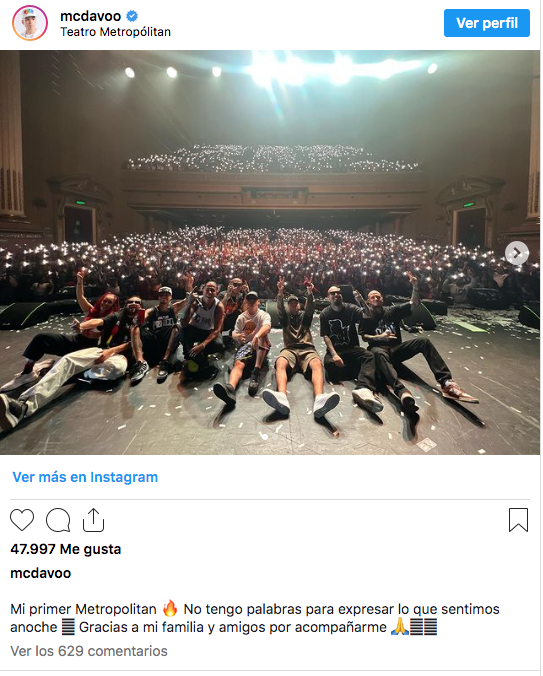Save post with bookmark icon
543x676 pixels.
point(518,520)
